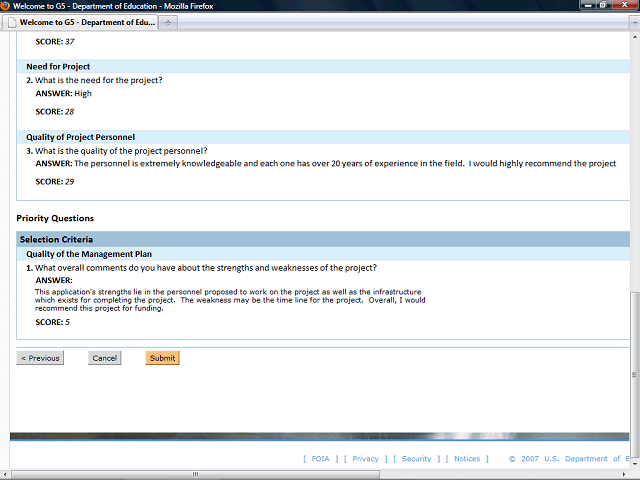Open a new tab with the plus button

pyautogui.click(x=168, y=22)
